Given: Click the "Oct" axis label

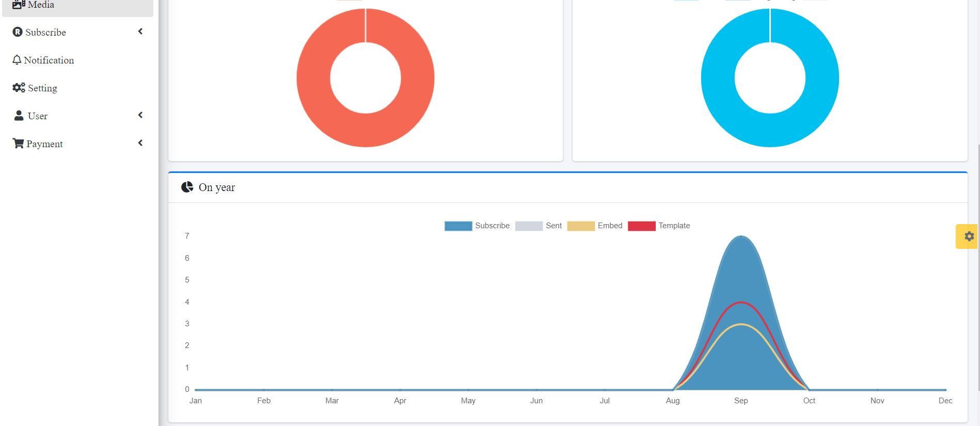Looking at the screenshot, I should pos(809,401).
